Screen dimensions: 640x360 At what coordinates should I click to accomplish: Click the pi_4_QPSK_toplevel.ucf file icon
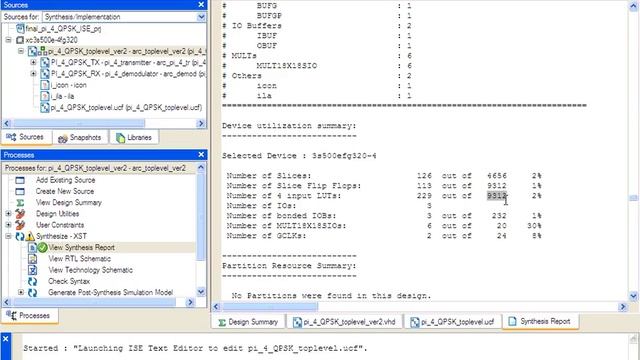point(45,108)
